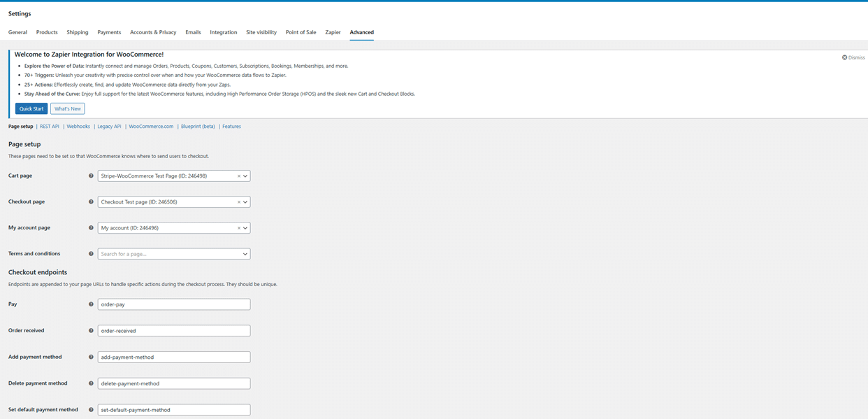
Task: Click help icon for Add payment method
Action: 91,357
